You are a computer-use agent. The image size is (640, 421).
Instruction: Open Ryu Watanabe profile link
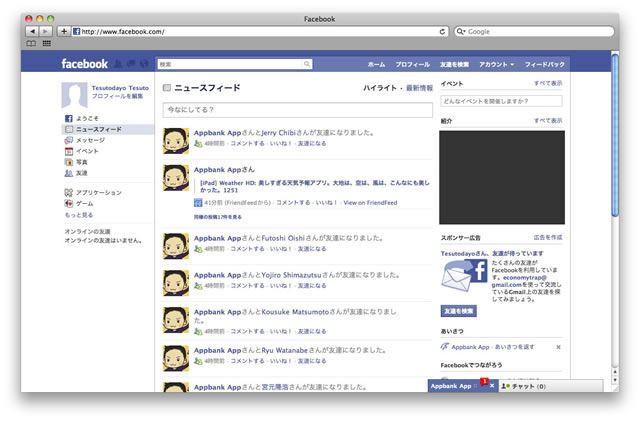[284, 350]
